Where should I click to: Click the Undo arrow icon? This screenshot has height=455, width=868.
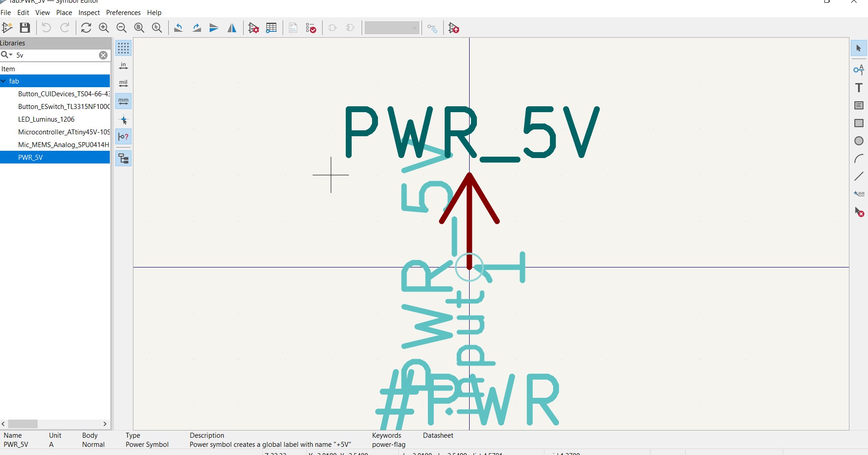coord(46,28)
